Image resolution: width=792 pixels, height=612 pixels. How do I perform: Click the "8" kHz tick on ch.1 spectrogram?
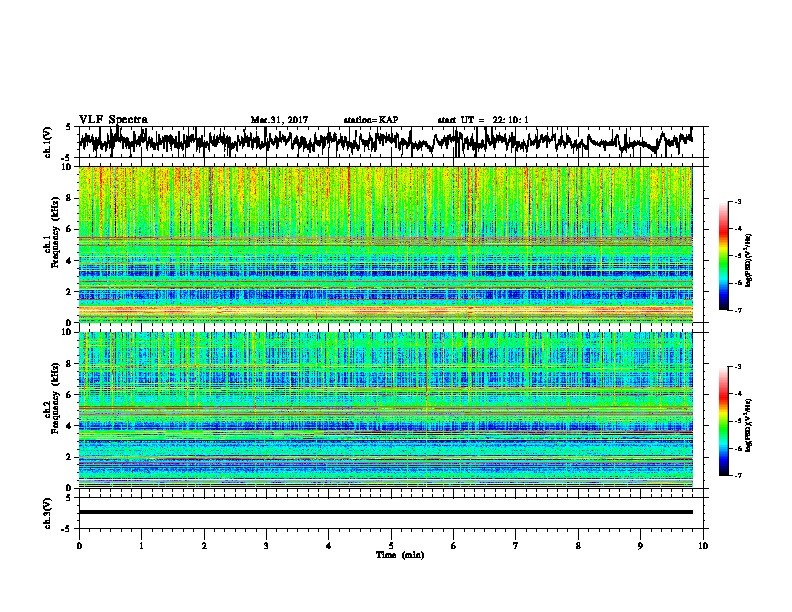pyautogui.click(x=70, y=198)
